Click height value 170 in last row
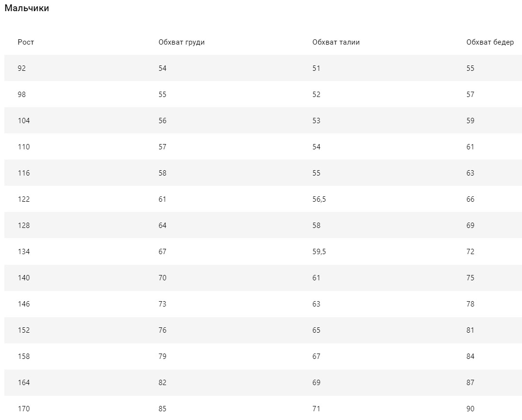The height and width of the screenshot is (420, 522). click(24, 409)
